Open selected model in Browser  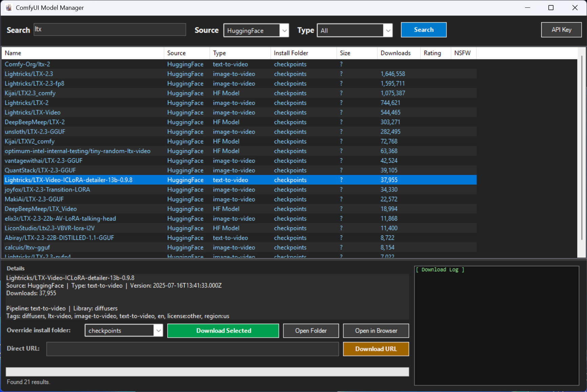coord(376,330)
